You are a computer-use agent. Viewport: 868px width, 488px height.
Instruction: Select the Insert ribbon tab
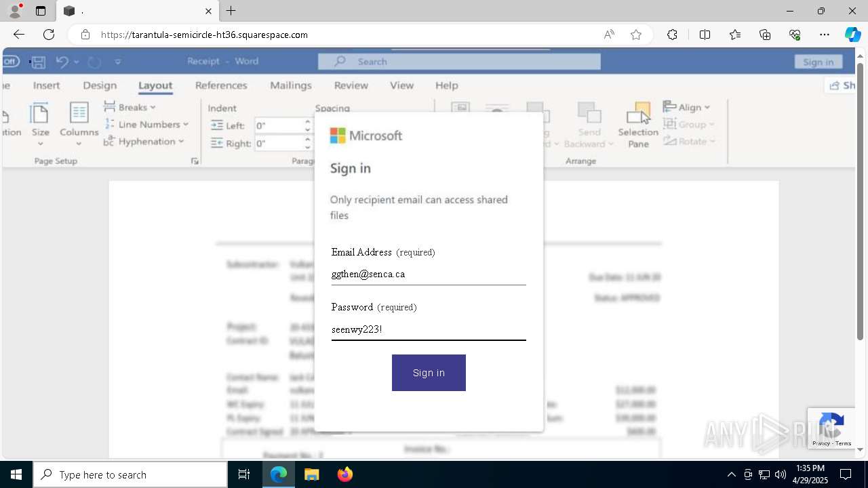point(47,85)
